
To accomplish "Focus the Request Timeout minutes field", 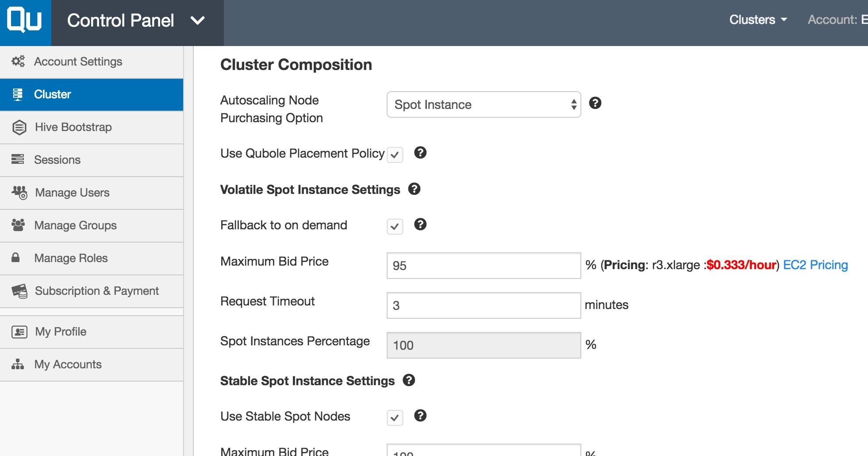I will click(x=484, y=305).
